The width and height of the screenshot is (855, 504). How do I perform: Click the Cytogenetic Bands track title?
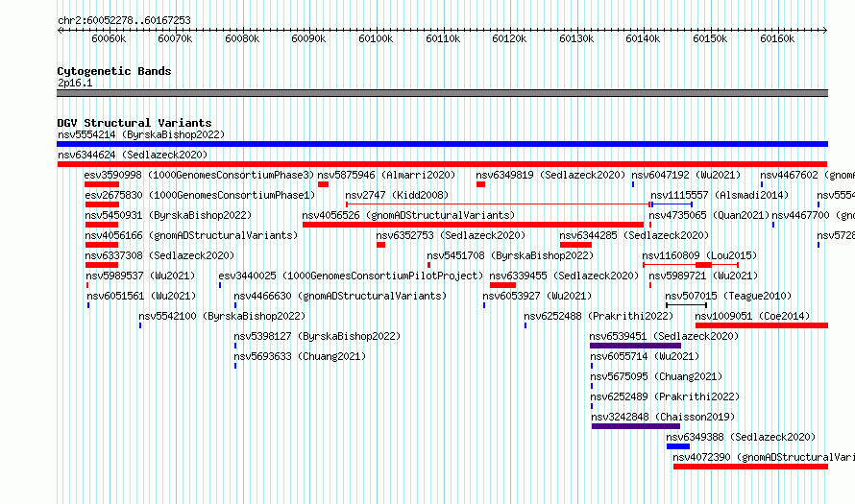(114, 71)
